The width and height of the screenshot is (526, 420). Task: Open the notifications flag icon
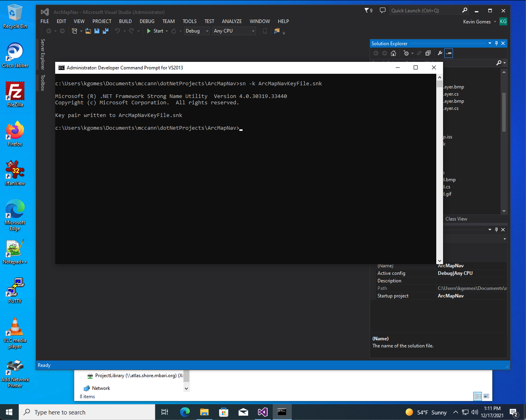(x=368, y=10)
